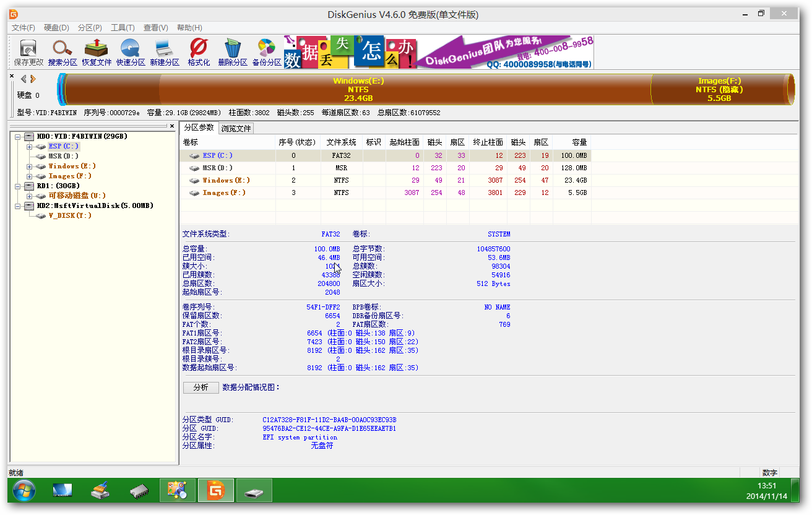Click the partition type GUID value C12A7328
The width and height of the screenshot is (812, 515).
(329, 420)
